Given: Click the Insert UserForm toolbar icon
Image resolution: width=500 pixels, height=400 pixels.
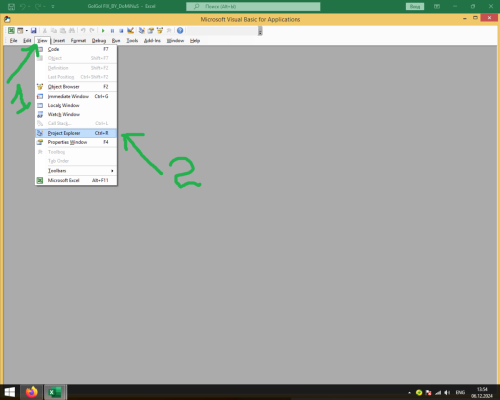Looking at the screenshot, I should [20, 31].
